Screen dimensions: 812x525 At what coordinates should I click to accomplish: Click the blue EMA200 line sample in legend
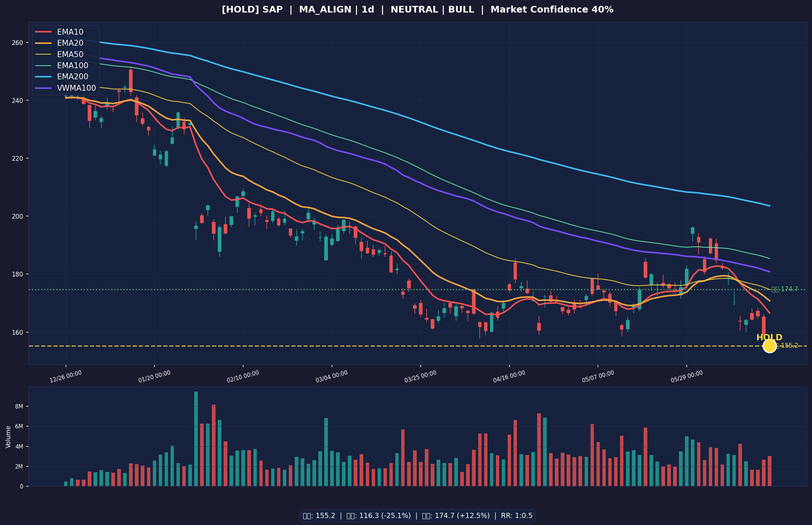point(43,77)
